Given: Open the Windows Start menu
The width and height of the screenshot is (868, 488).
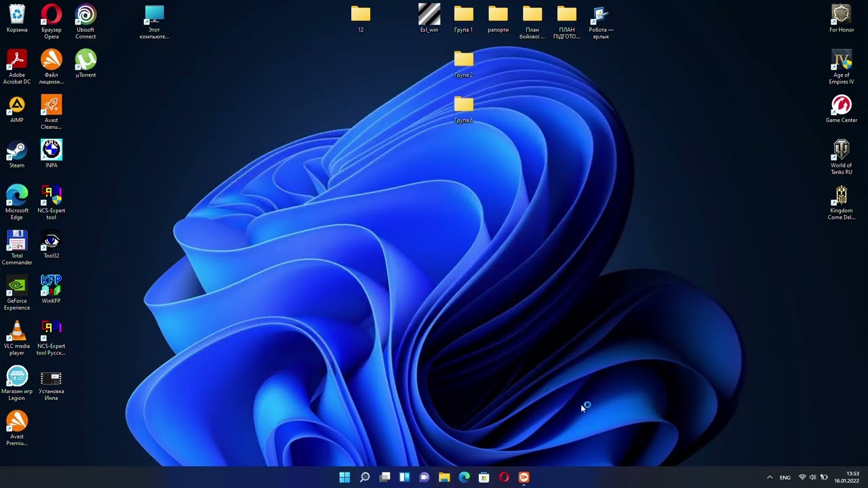Looking at the screenshot, I should pyautogui.click(x=344, y=477).
